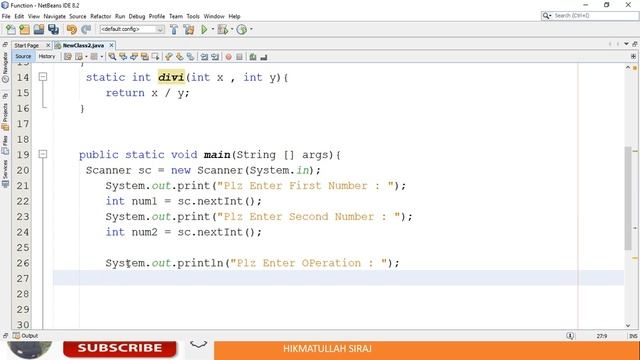
Task: Click the Shift Line Right icon
Action: pyautogui.click(x=215, y=57)
